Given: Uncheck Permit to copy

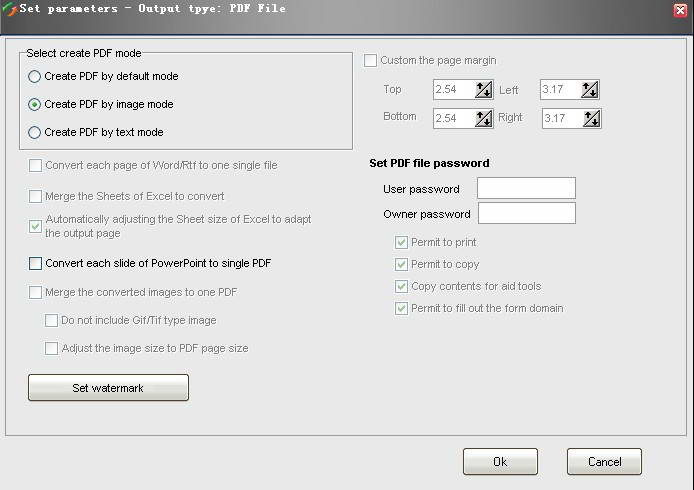Looking at the screenshot, I should tap(402, 264).
